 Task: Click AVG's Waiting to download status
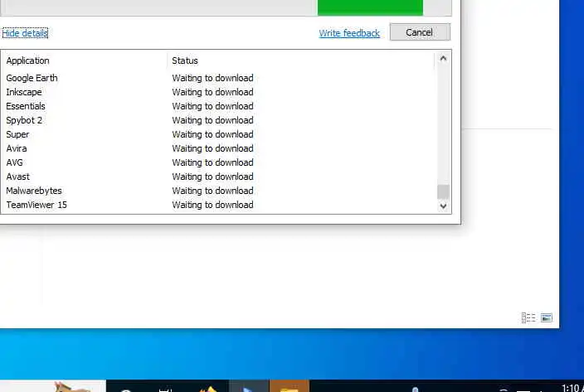tap(212, 163)
